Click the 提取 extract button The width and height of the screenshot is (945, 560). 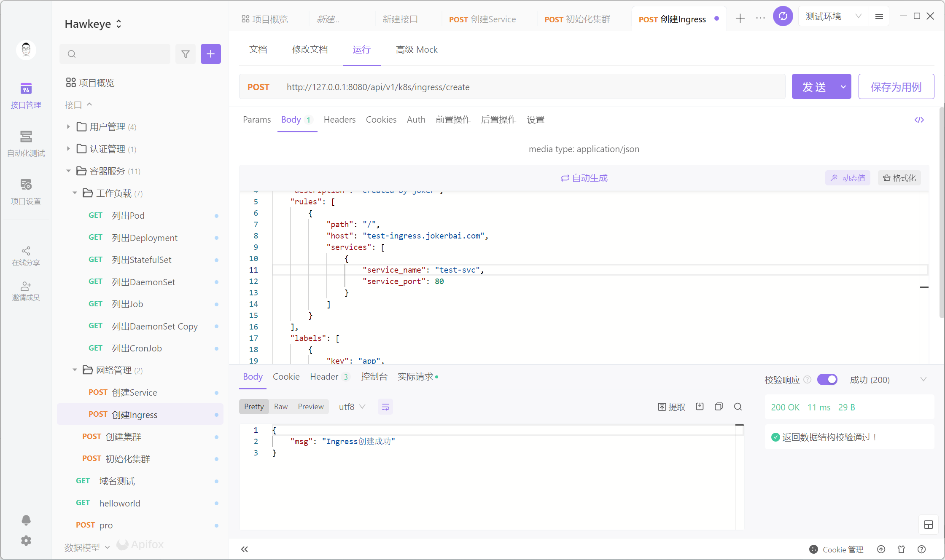click(671, 407)
